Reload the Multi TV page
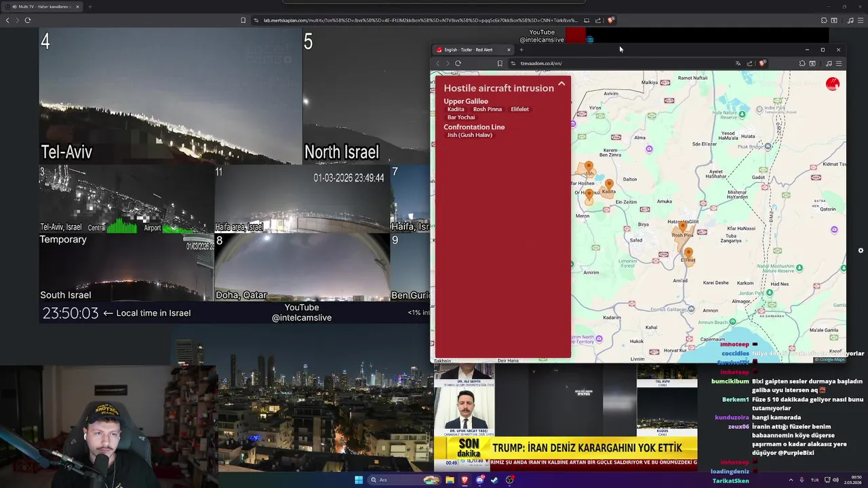The width and height of the screenshot is (868, 488). (x=27, y=20)
